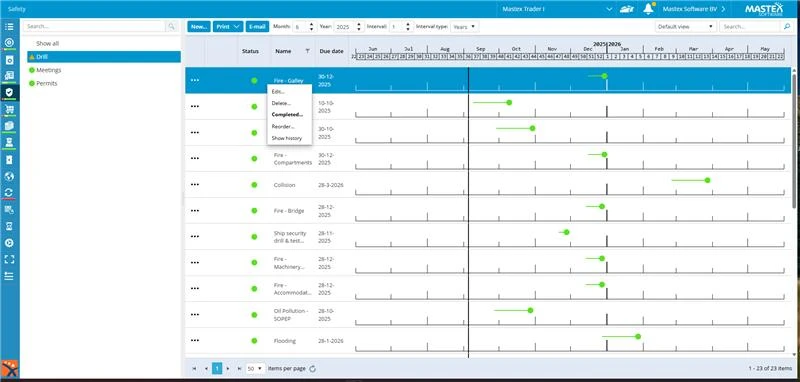Click the globe icon in sidebar
This screenshot has width=800, height=382.
[x=9, y=176]
